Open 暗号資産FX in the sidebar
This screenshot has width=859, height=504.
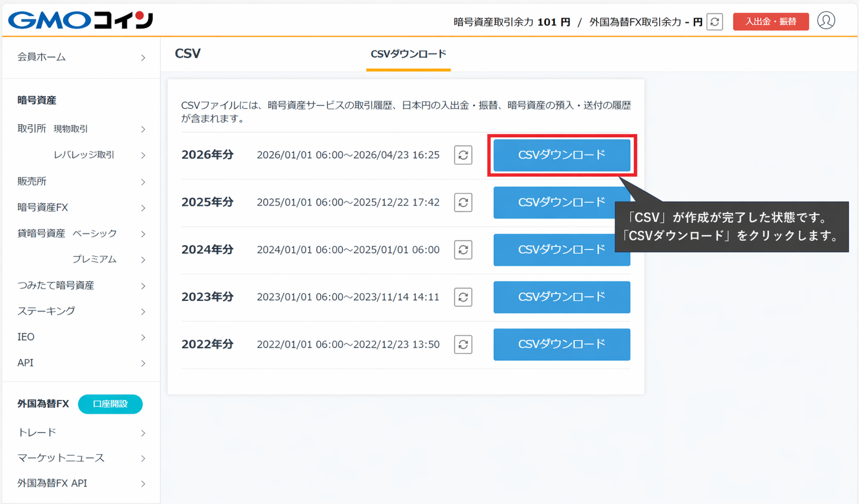(x=81, y=208)
